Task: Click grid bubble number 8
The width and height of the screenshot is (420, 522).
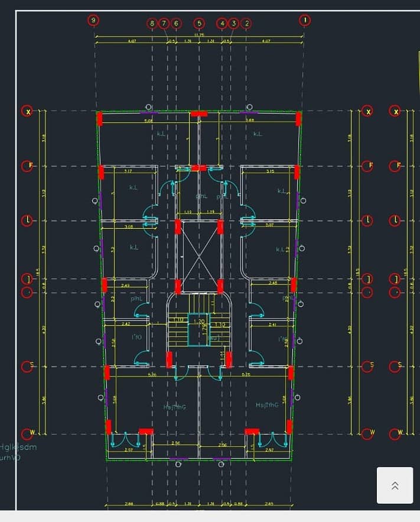Action: point(152,23)
